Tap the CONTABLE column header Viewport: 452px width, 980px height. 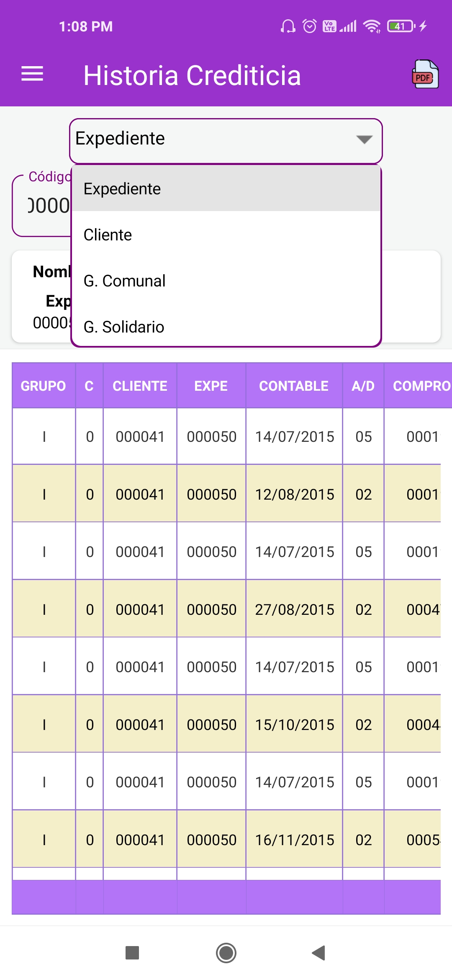tap(294, 386)
